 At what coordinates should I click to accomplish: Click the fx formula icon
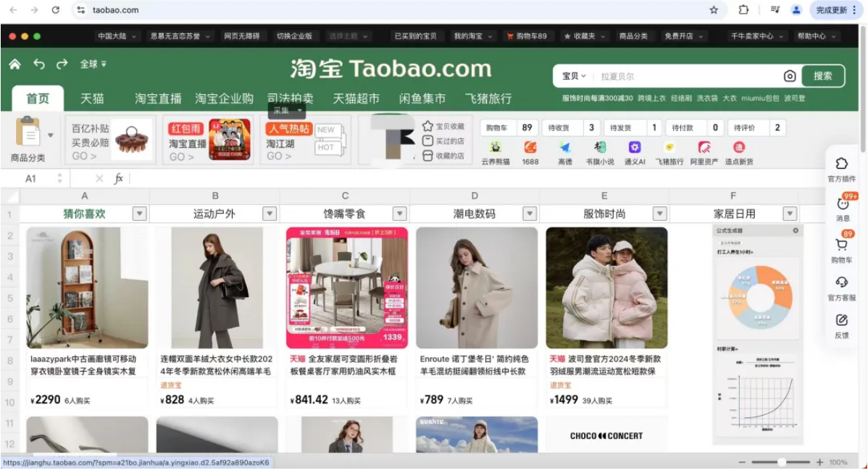[119, 179]
